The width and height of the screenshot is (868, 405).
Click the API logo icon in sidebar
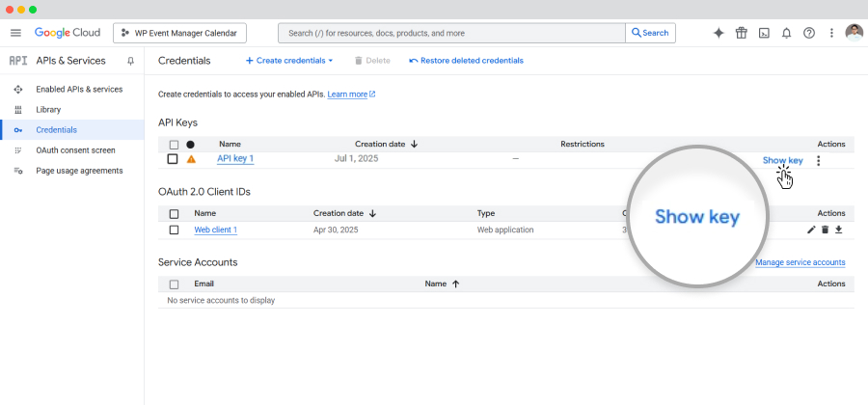(x=18, y=61)
